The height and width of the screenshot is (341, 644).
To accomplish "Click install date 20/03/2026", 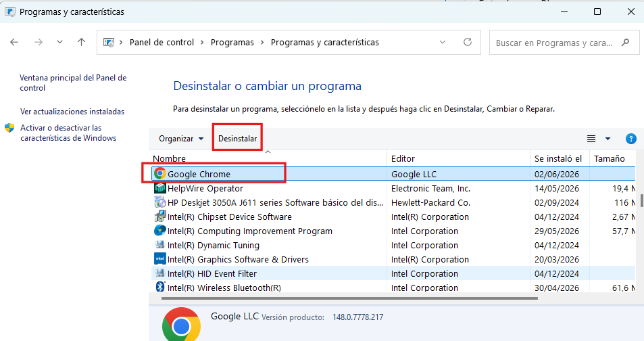I will click(x=557, y=260).
